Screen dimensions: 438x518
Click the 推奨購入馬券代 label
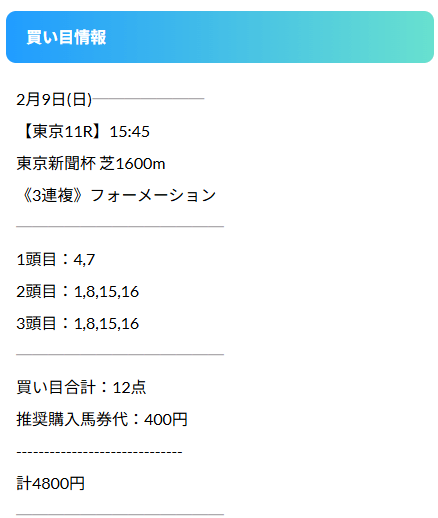coord(72,419)
